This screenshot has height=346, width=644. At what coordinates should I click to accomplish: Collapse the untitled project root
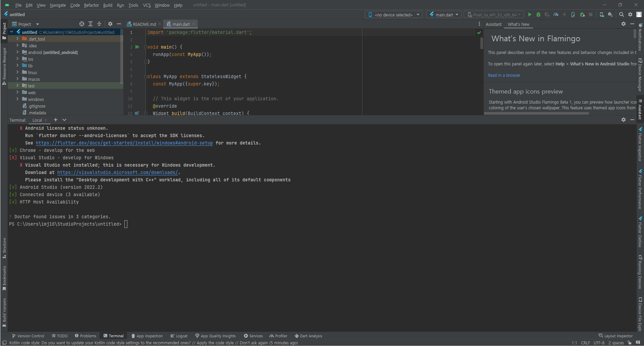point(12,32)
